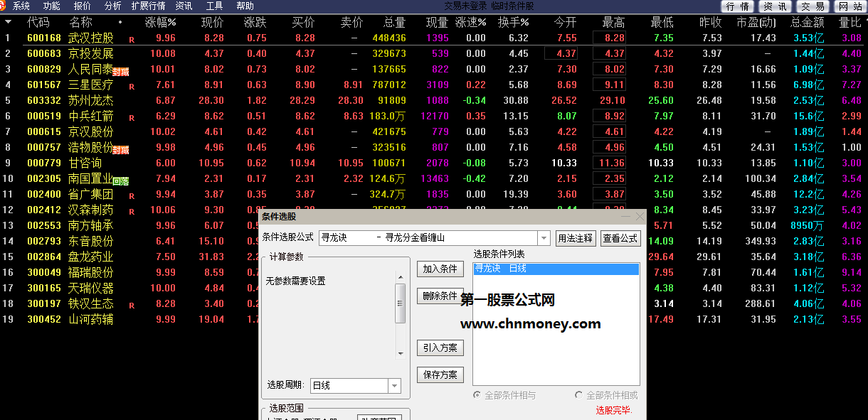Select stock row 600168 武汉控股
The image size is (868, 420).
(x=434, y=38)
